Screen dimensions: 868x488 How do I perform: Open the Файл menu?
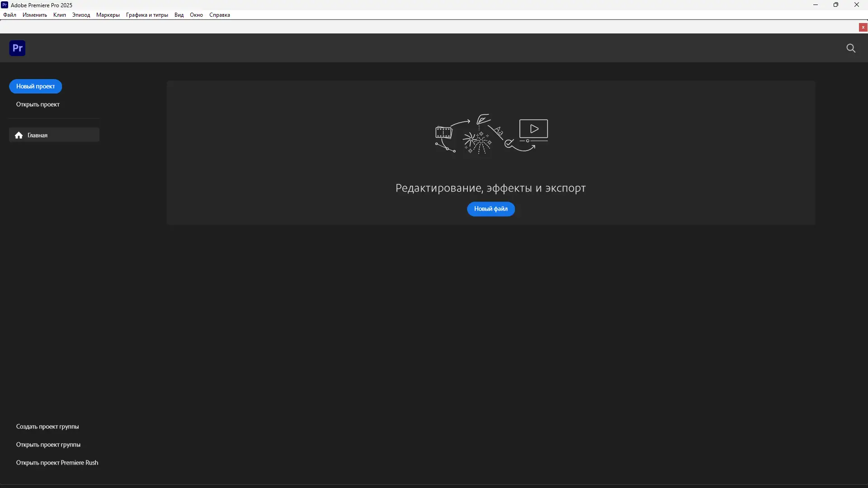tap(9, 15)
